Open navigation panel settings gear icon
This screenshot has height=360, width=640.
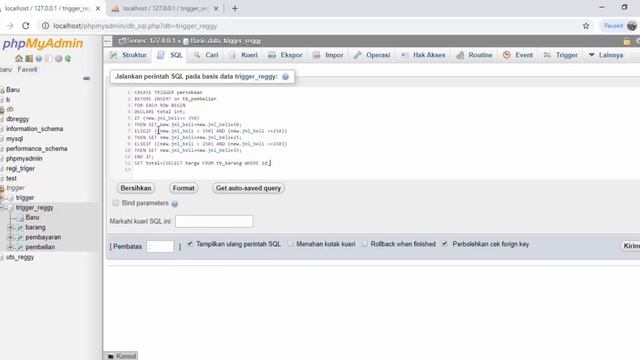tap(58, 59)
